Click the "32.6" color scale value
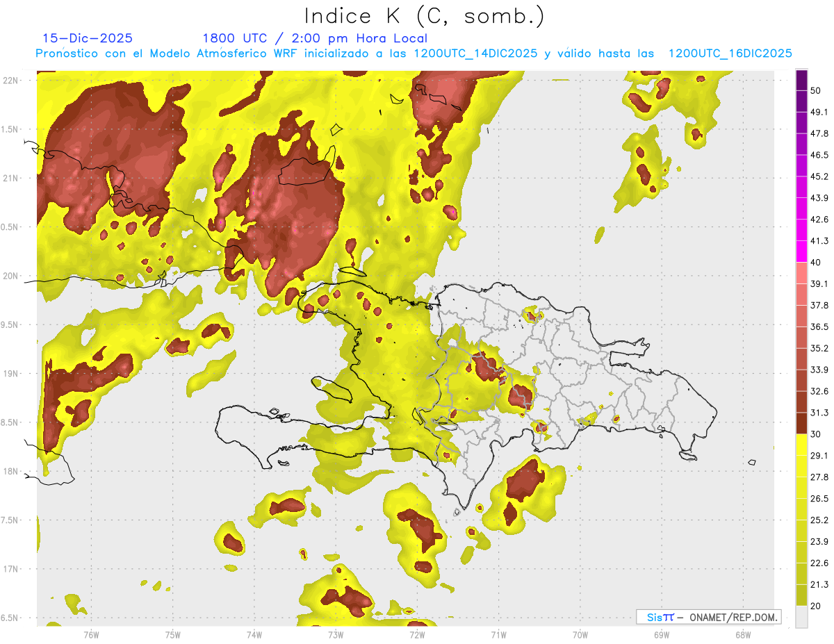The image size is (834, 644). (819, 391)
